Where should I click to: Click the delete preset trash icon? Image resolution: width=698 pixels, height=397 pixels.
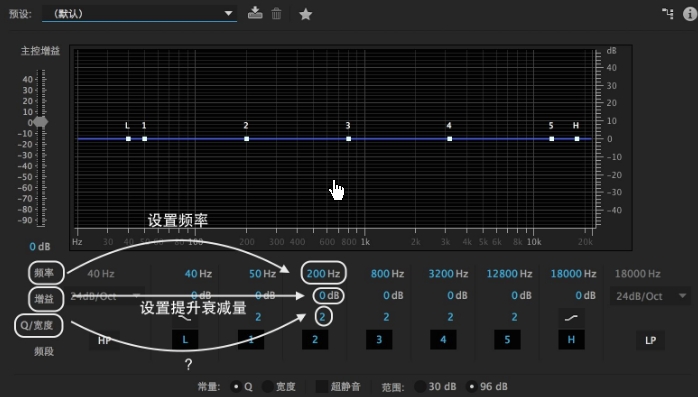[276, 13]
